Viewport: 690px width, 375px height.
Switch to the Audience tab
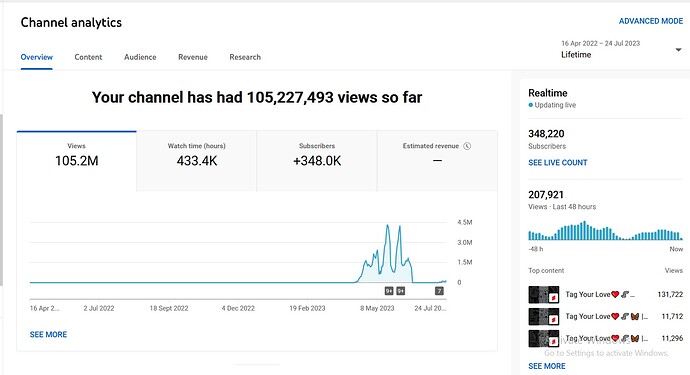(140, 57)
